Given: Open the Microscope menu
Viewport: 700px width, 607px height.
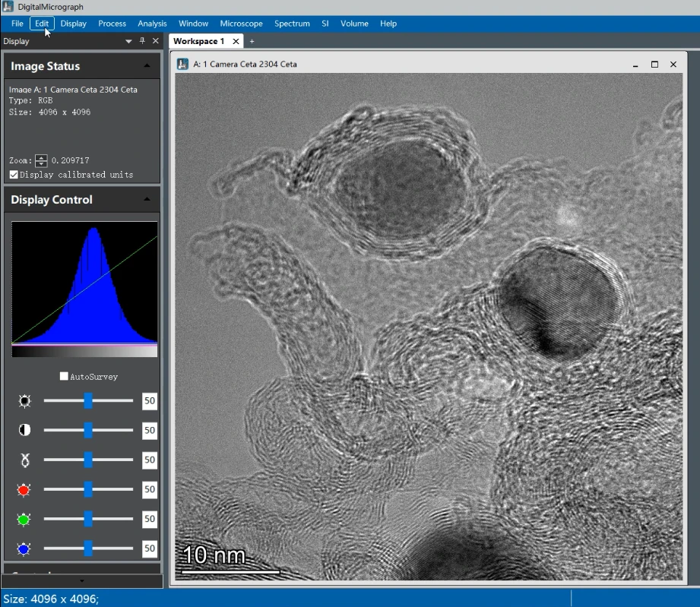Looking at the screenshot, I should [241, 24].
